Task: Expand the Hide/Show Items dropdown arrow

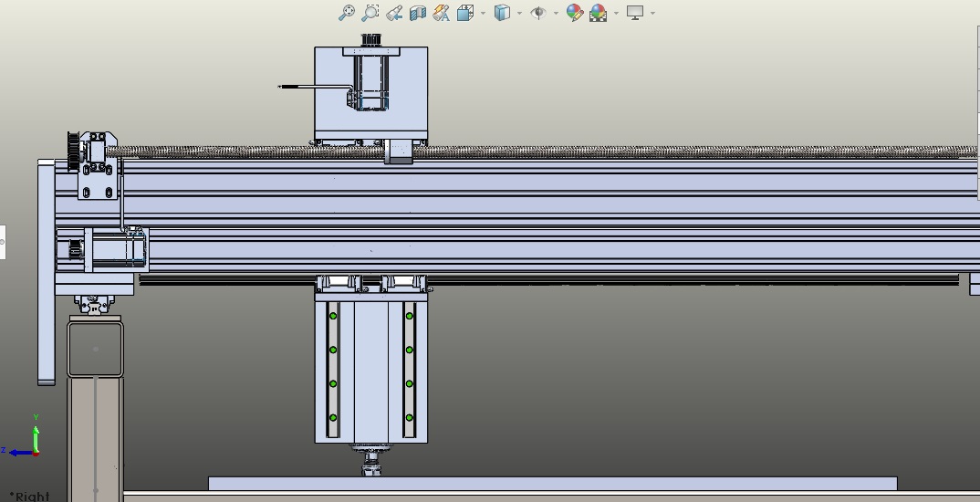Action: [x=555, y=13]
